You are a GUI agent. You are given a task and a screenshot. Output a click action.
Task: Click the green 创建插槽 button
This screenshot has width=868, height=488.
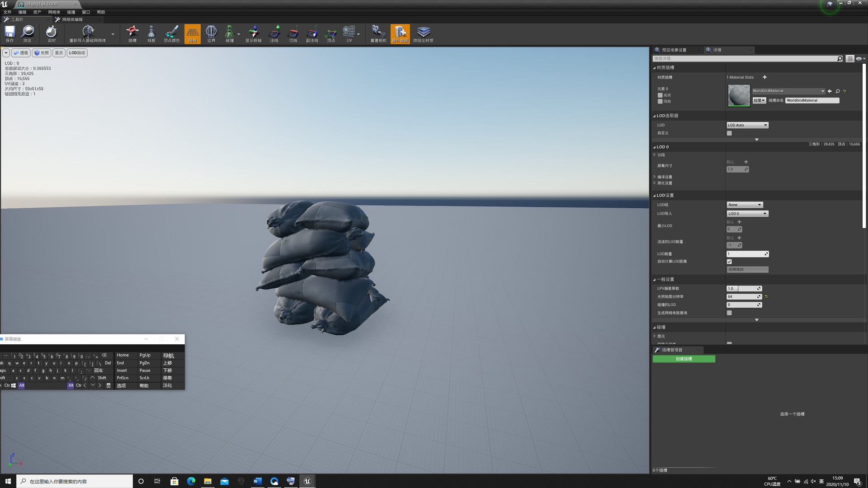[x=684, y=359]
